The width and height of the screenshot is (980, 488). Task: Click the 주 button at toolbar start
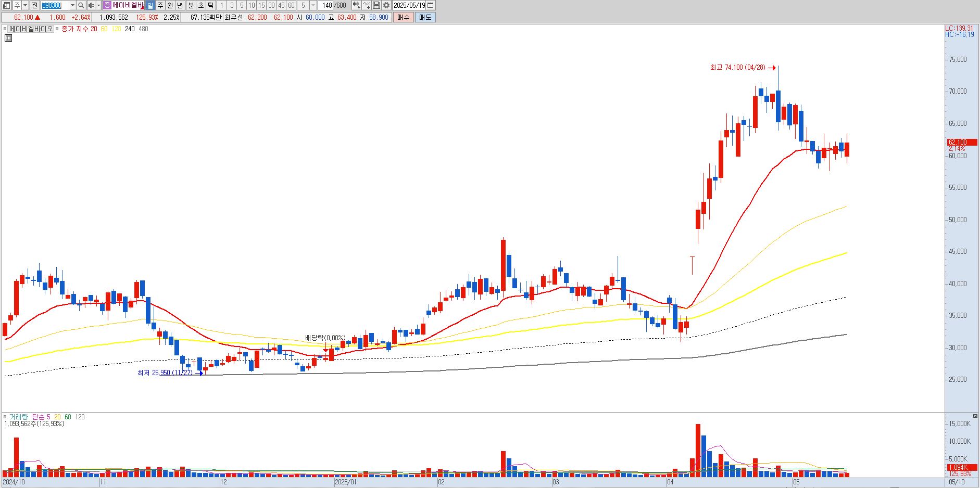pyautogui.click(x=17, y=5)
